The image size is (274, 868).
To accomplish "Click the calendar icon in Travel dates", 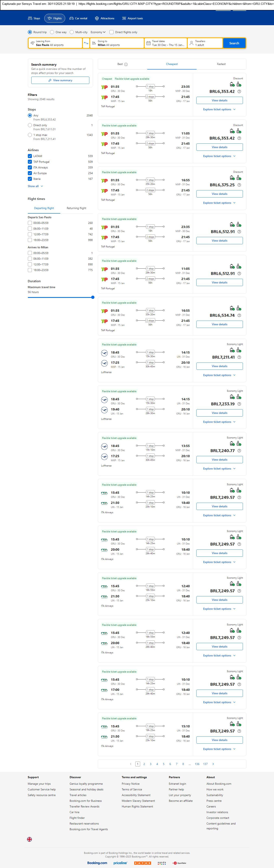I will coord(148,43).
